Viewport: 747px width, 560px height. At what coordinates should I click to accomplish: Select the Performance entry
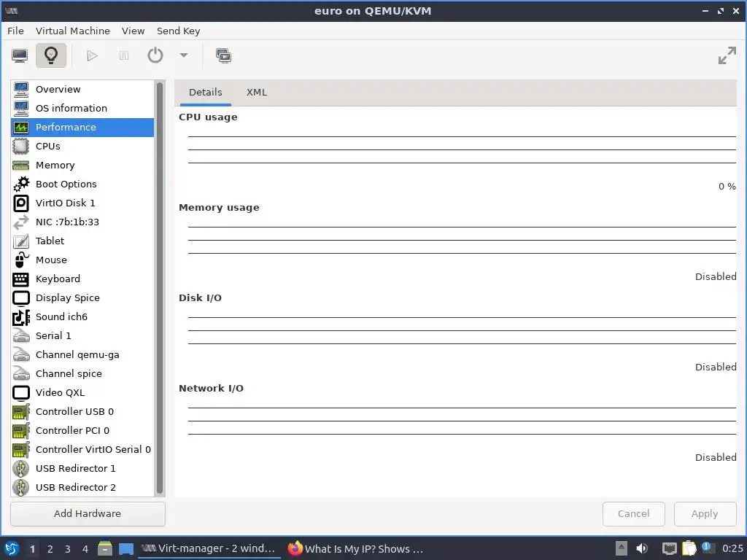click(x=82, y=127)
